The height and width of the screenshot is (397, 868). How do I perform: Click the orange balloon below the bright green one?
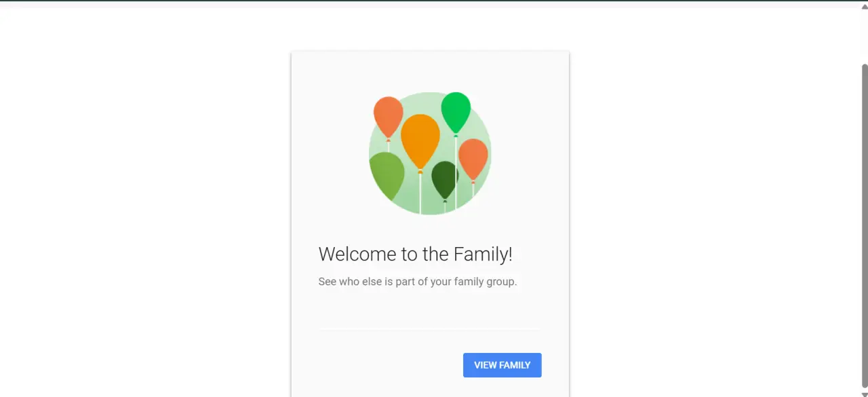(x=473, y=159)
